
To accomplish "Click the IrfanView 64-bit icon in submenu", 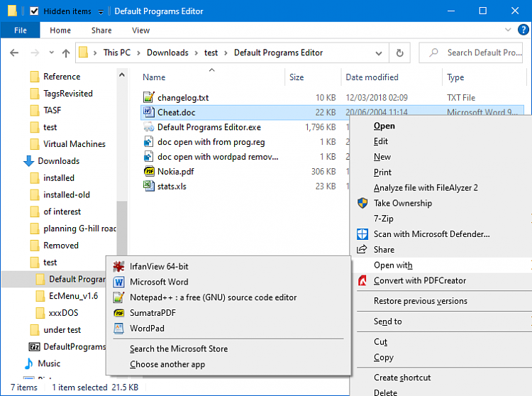I will (118, 267).
